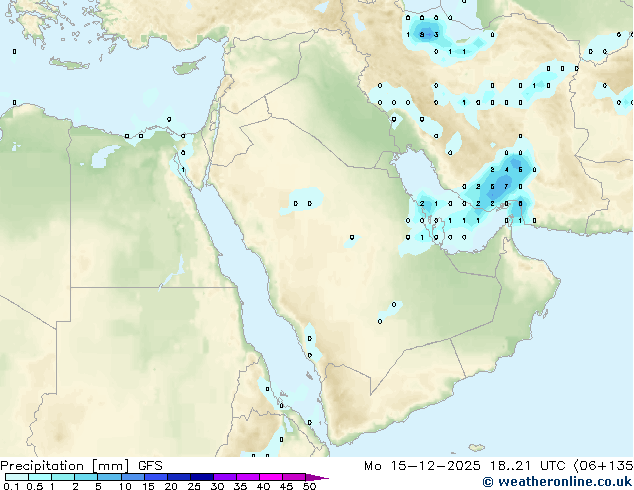
Task: Click the 10–15 mm legend color swatch
Action: click(132, 477)
